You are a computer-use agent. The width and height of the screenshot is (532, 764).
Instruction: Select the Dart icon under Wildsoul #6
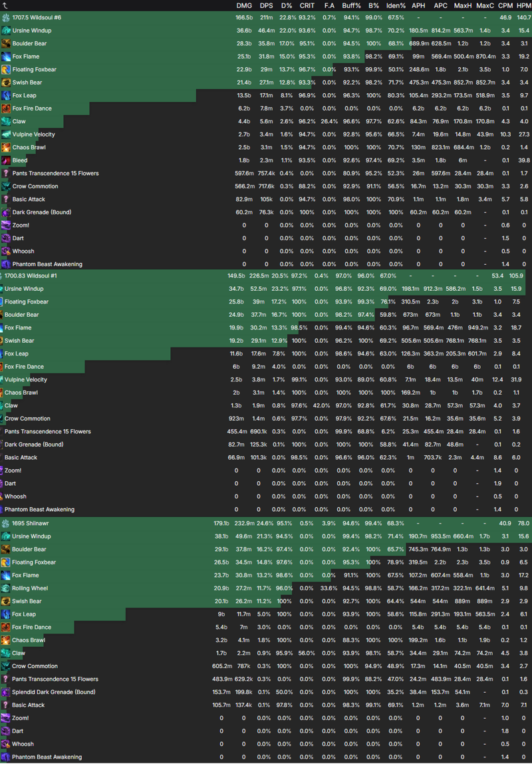(x=6, y=238)
